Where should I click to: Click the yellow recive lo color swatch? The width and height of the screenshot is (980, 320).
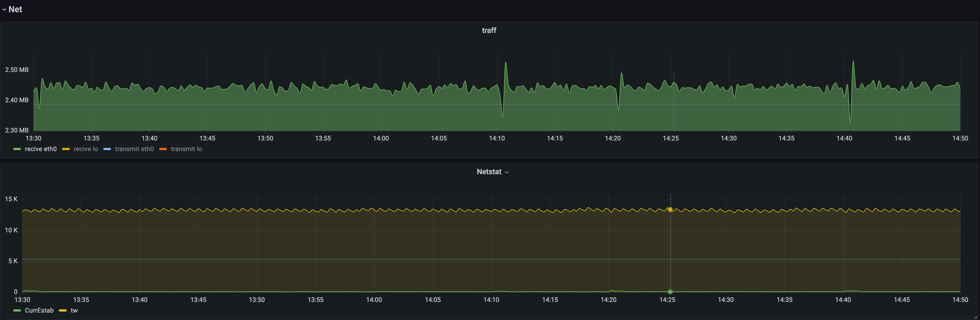66,149
